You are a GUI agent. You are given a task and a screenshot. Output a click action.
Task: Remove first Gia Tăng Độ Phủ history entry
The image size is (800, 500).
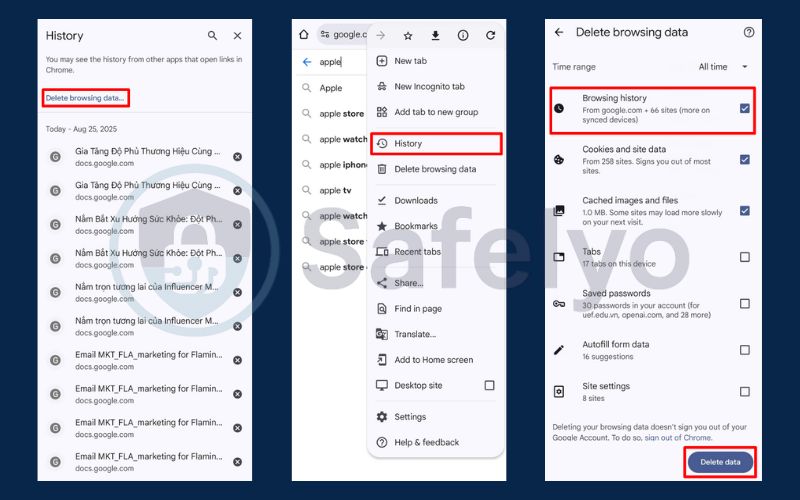point(237,157)
